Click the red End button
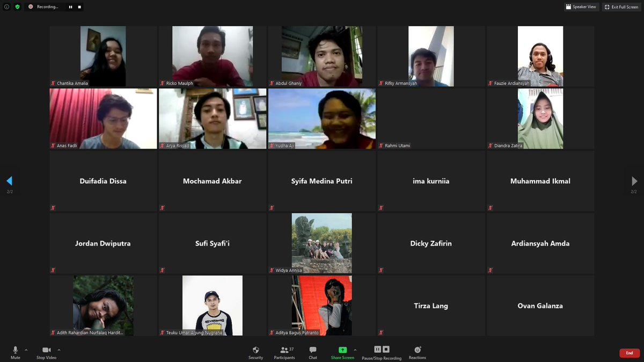 [630, 353]
